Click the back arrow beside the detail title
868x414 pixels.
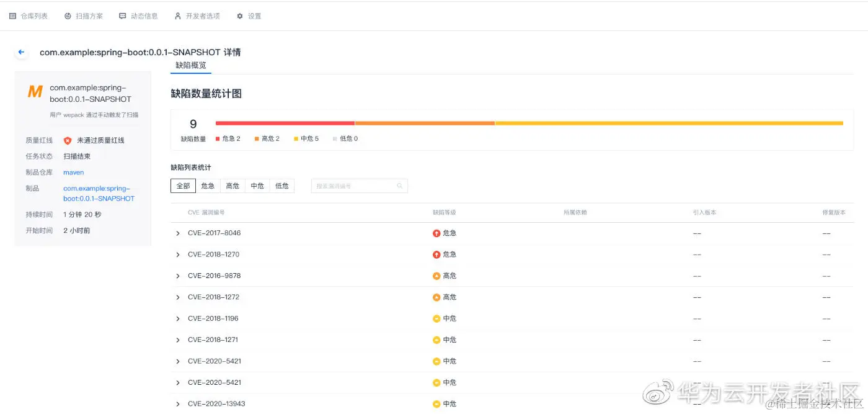tap(21, 52)
